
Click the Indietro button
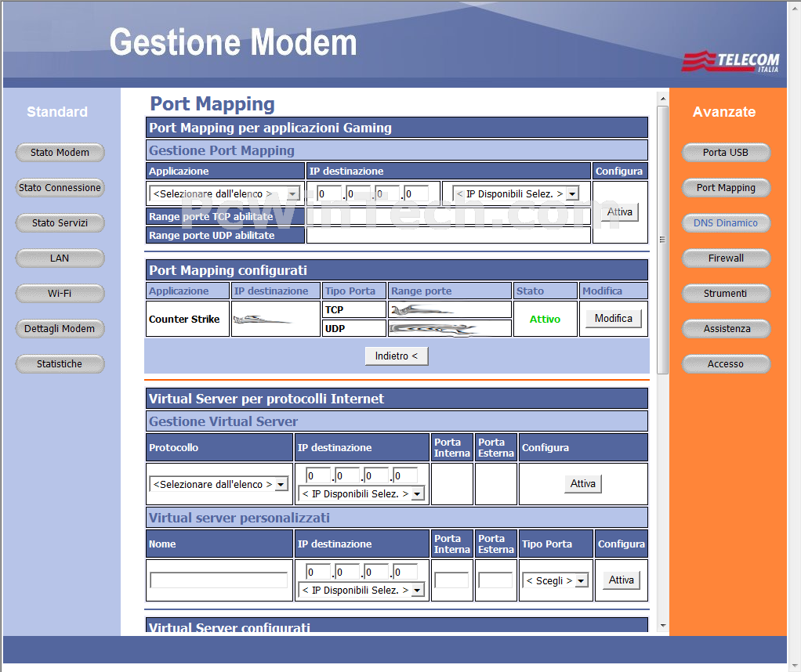point(397,356)
